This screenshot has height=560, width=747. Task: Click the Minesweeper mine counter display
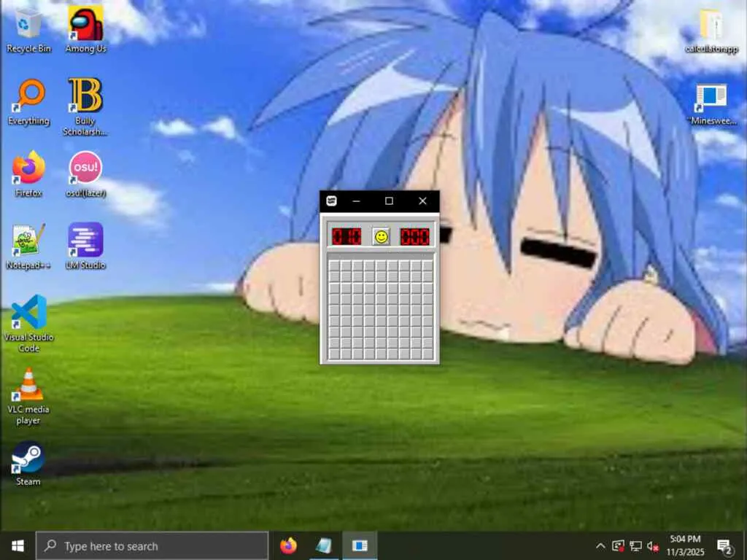[347, 237]
